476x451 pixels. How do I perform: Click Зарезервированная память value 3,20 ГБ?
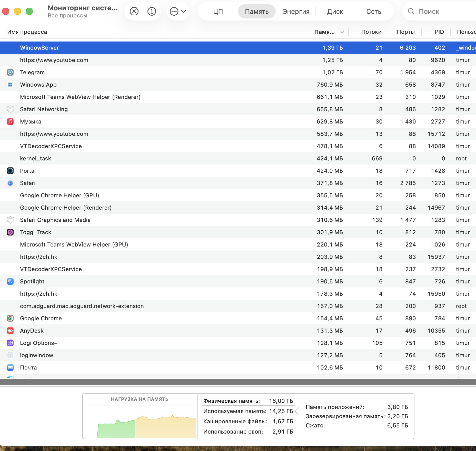tap(398, 416)
